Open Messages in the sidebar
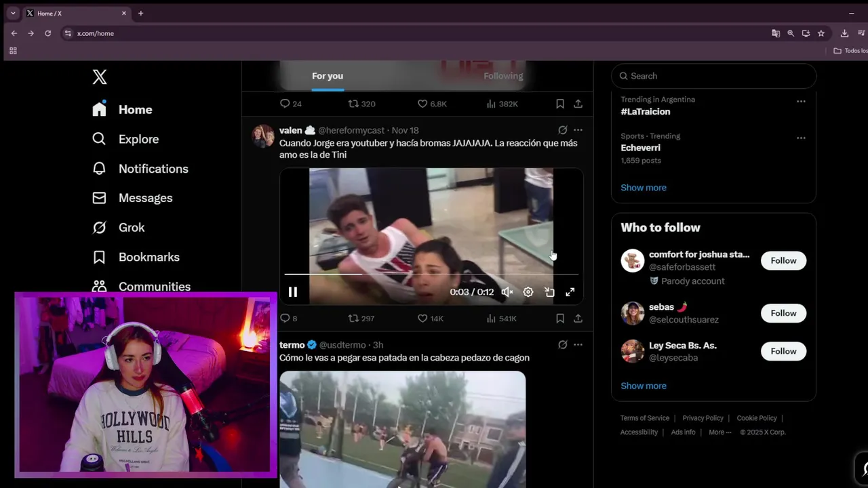 pyautogui.click(x=132, y=198)
